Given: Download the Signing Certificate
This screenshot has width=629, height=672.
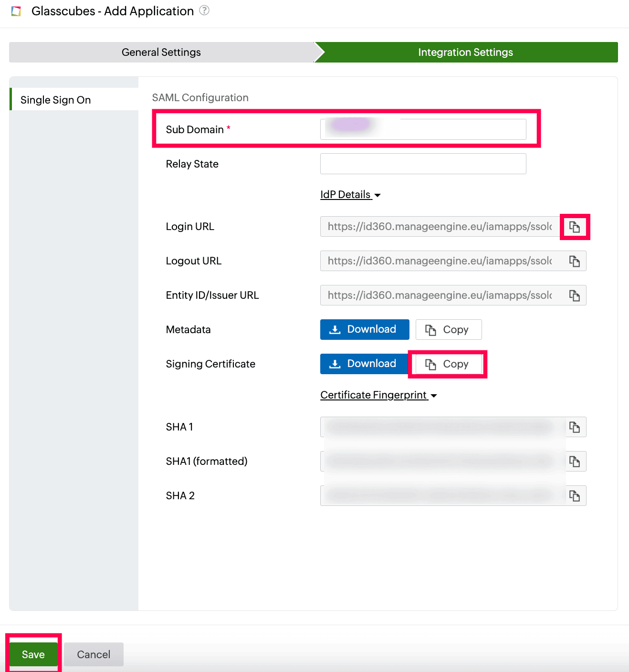Looking at the screenshot, I should (365, 364).
